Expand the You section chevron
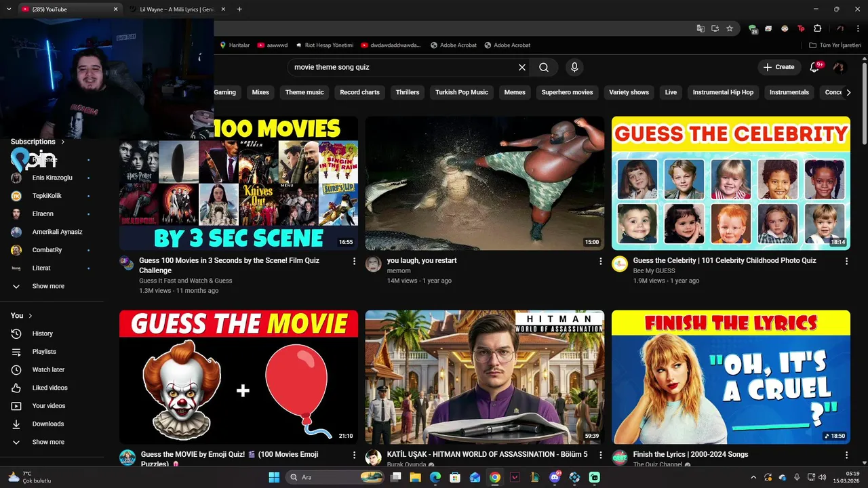Screen dimensions: 868x488 click(31, 316)
